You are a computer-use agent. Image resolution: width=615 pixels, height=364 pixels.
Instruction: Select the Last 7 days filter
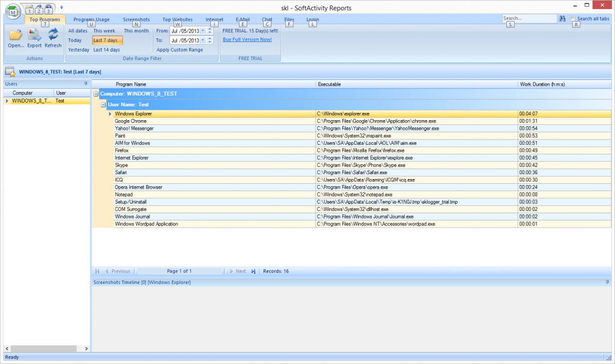point(107,40)
